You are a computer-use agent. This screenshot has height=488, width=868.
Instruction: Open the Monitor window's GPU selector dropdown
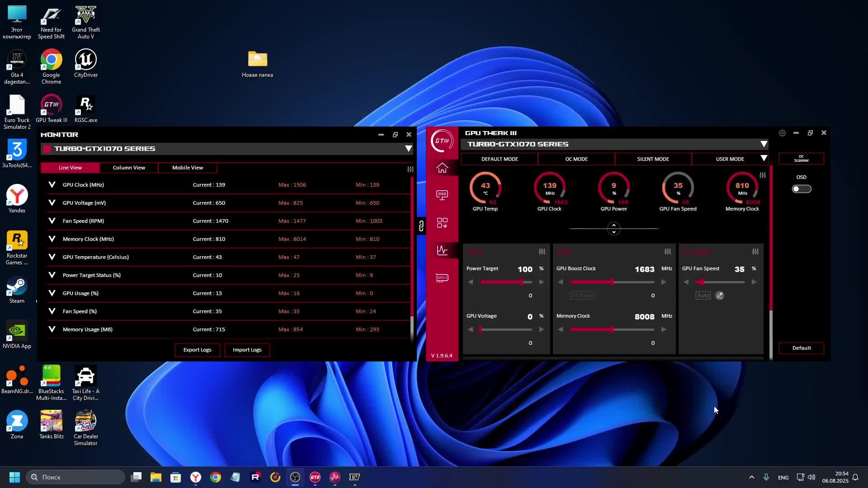[408, 149]
